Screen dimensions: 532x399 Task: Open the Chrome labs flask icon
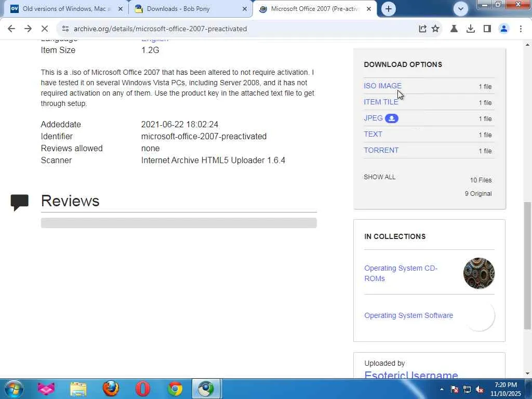(454, 29)
